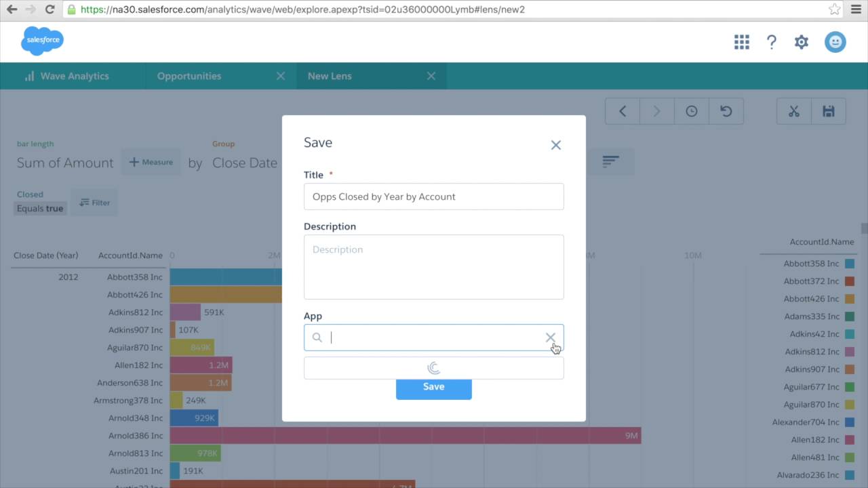Click Close Date group selector
This screenshot has width=868, height=488.
[x=245, y=163]
